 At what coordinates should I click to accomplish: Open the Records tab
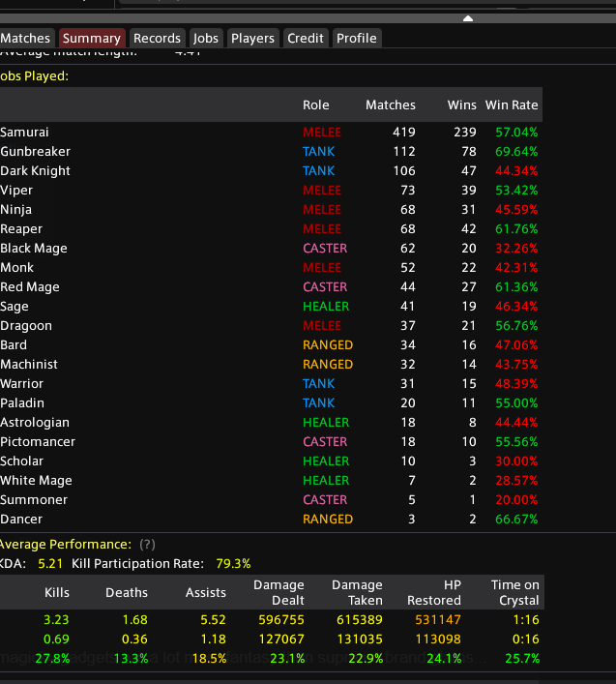click(157, 38)
